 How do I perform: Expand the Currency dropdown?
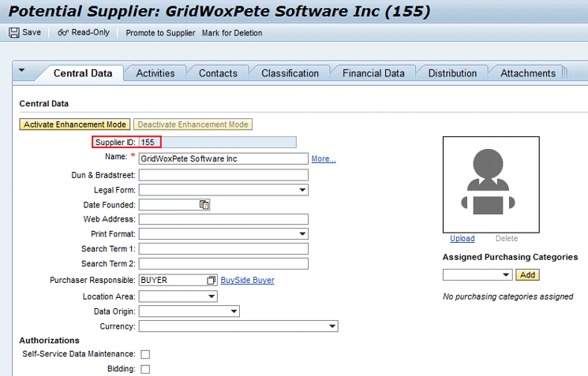[332, 326]
